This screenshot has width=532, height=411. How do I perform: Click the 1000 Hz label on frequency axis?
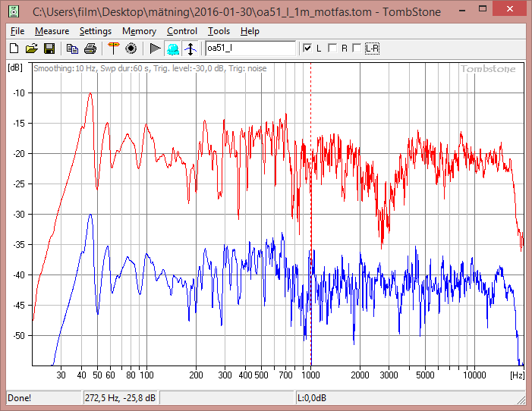(x=311, y=375)
